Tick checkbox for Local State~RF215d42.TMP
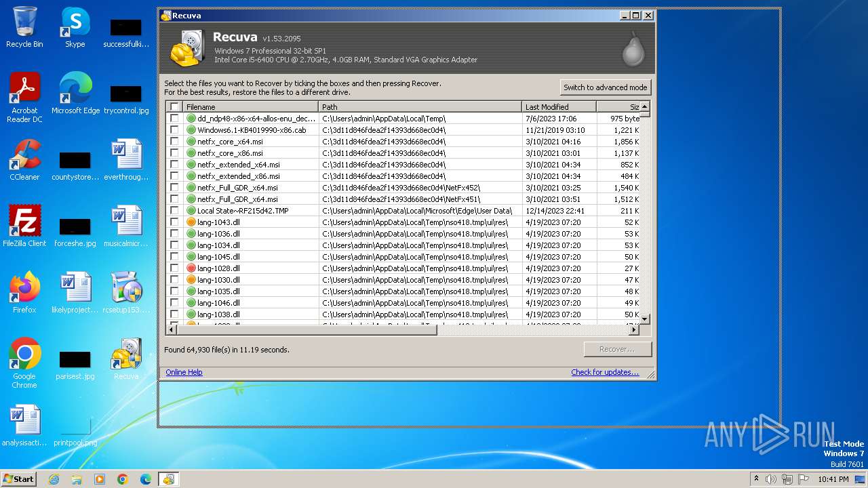This screenshot has width=868, height=488. [x=174, y=211]
